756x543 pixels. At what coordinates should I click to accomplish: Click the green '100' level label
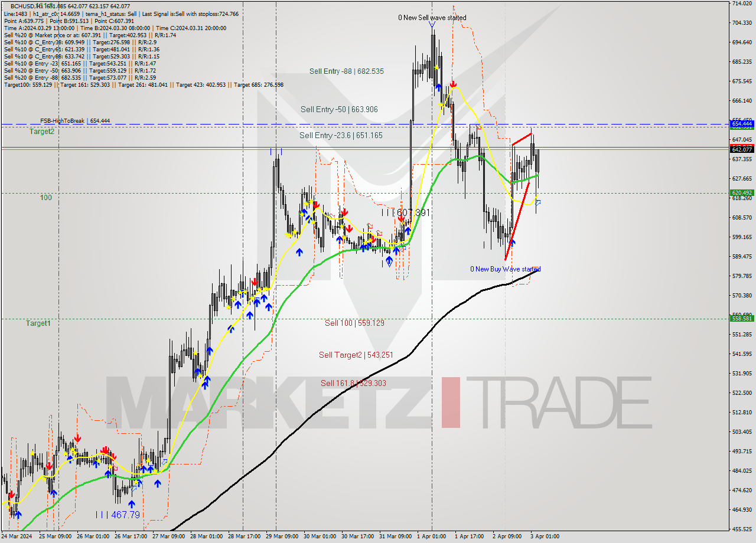tap(45, 197)
